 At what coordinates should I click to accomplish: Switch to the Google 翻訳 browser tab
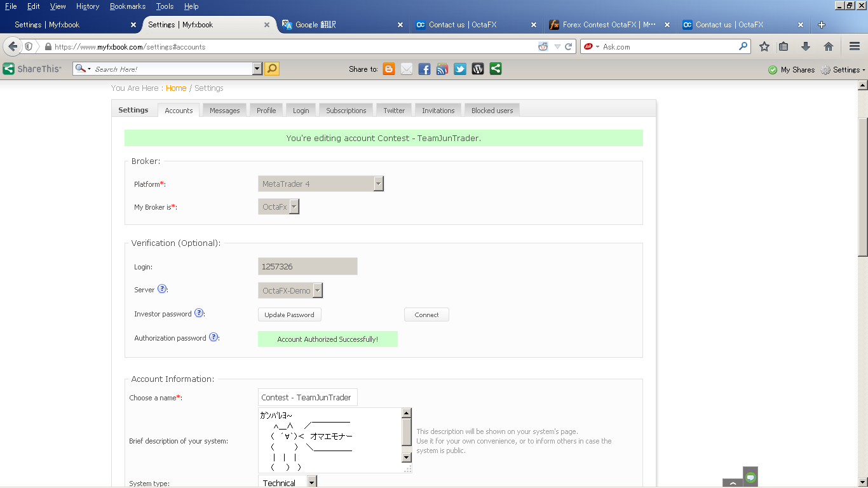point(342,25)
